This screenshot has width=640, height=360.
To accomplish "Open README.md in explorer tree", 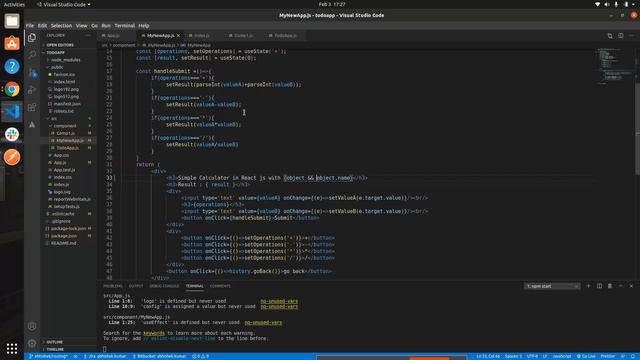I will click(63, 243).
